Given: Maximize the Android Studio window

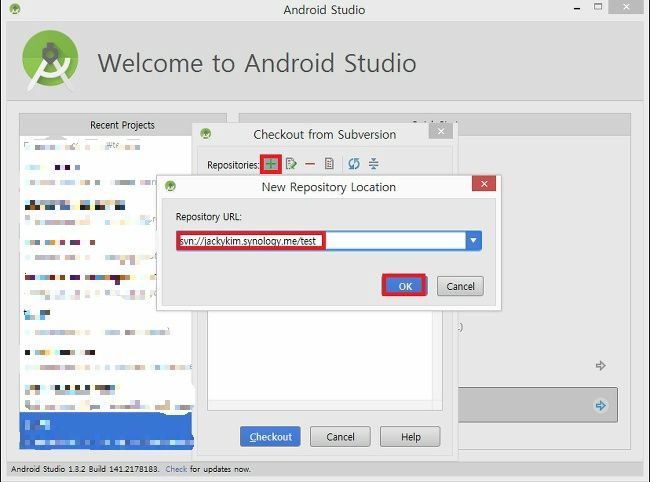Looking at the screenshot, I should pos(598,7).
